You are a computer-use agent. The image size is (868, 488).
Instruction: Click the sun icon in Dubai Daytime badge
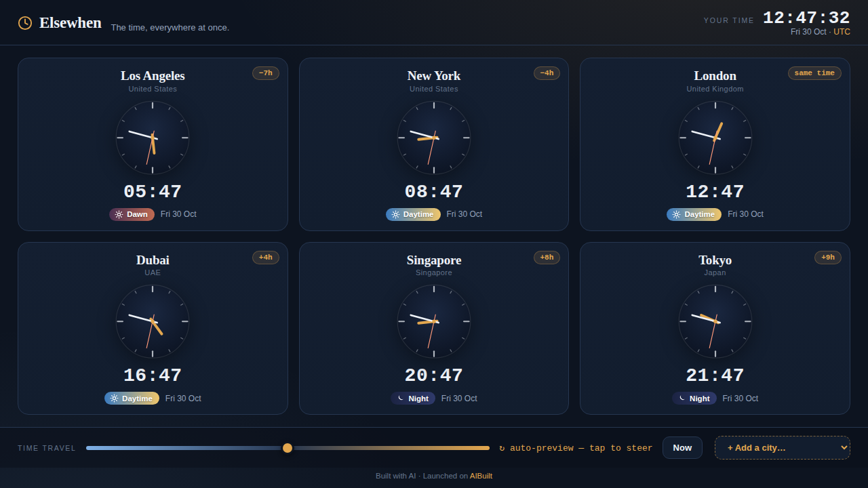[x=114, y=399]
